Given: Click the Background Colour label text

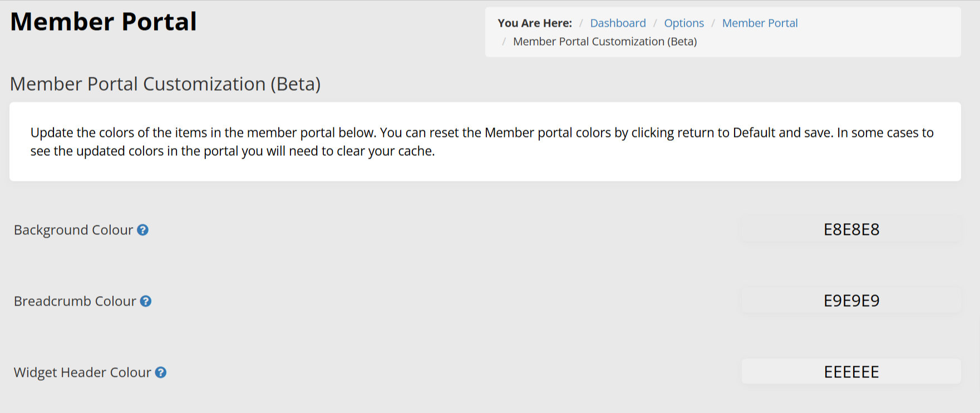Looking at the screenshot, I should (x=73, y=230).
